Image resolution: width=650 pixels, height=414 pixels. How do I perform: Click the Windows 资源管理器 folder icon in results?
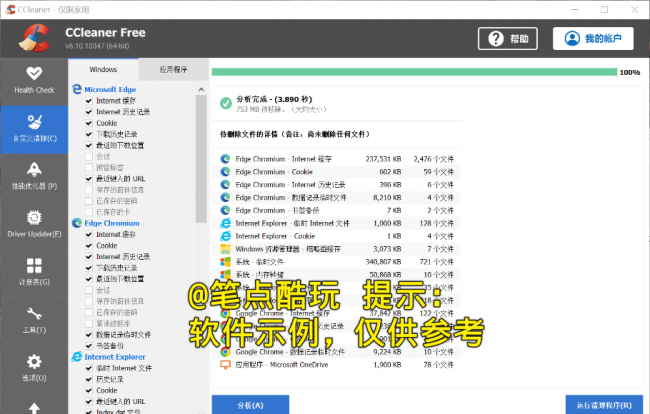[x=225, y=249]
